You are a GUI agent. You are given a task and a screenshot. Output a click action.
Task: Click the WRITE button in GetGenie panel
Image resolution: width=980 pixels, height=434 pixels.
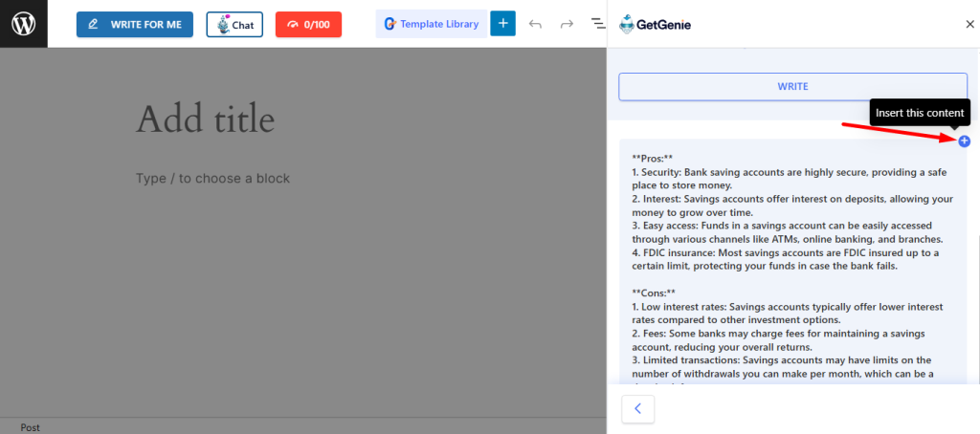tap(792, 86)
